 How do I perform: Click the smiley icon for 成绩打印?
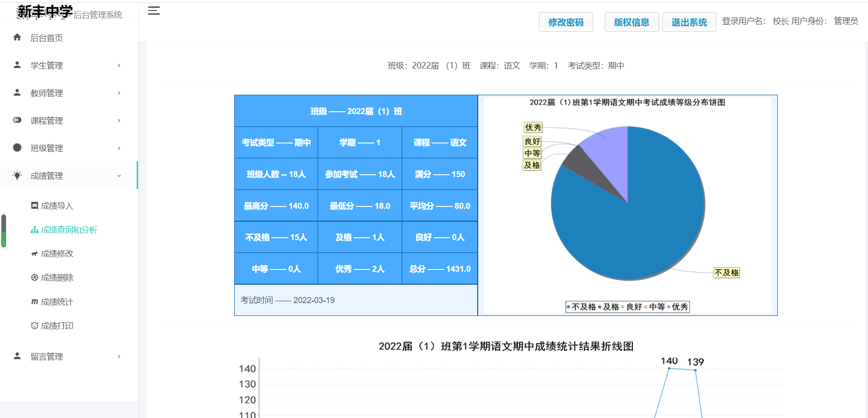coord(35,326)
